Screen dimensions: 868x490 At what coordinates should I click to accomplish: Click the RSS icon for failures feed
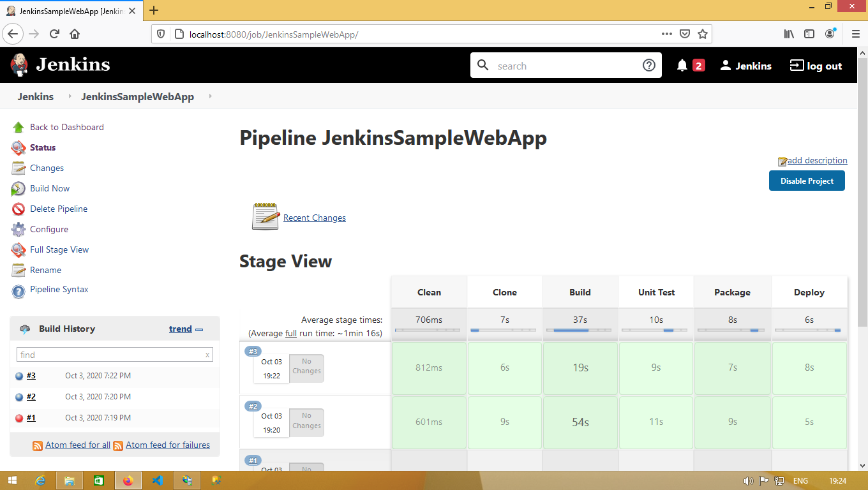[118, 445]
